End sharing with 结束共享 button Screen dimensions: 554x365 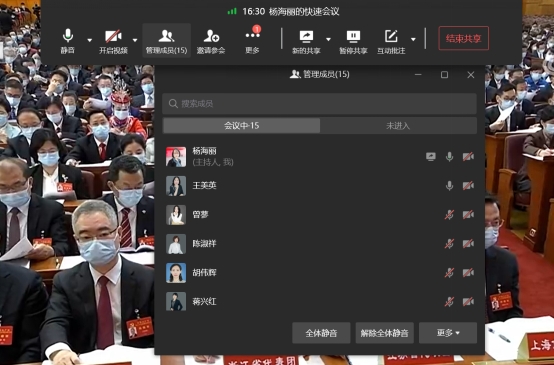coord(464,38)
